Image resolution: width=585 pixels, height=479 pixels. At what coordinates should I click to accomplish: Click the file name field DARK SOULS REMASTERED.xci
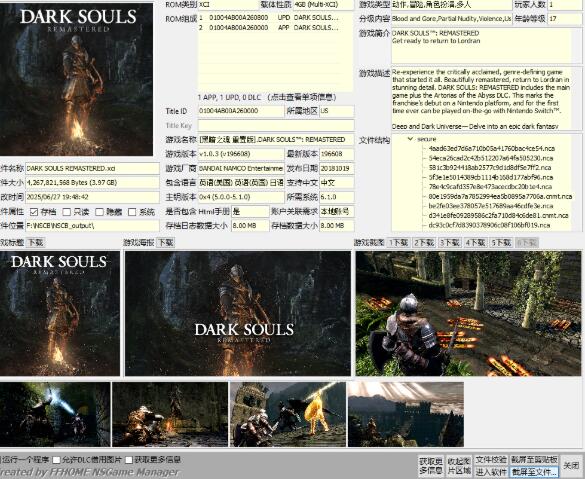tap(92, 168)
